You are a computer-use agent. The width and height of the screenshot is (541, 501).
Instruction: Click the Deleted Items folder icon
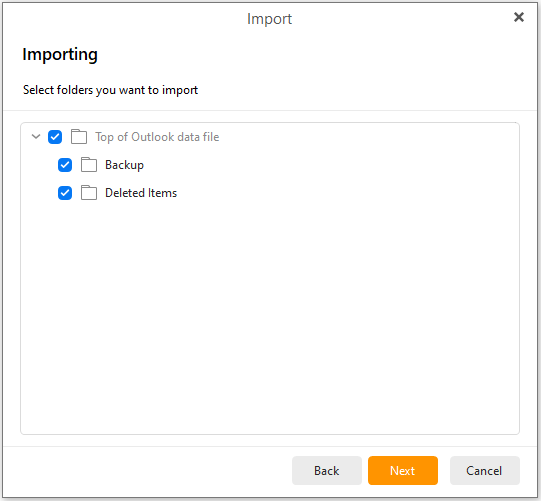tap(89, 193)
